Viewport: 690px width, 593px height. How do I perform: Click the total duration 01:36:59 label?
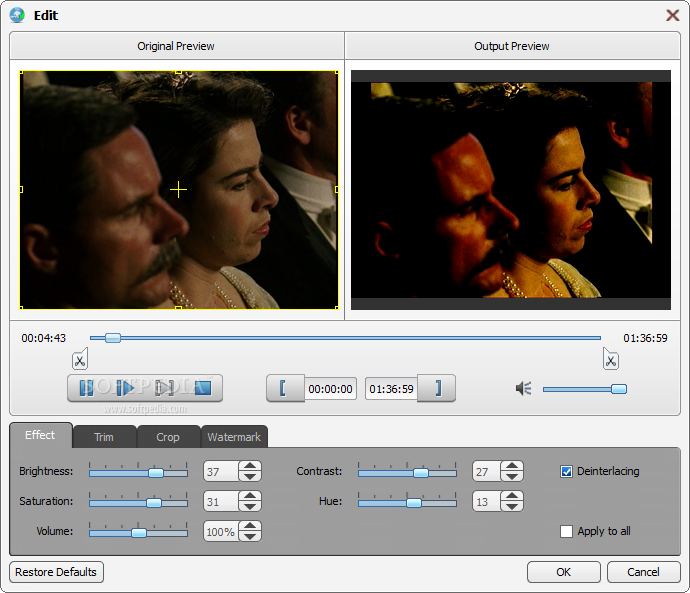tap(645, 338)
